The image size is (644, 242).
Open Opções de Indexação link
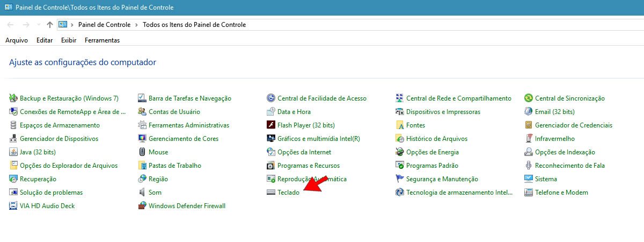tap(565, 152)
